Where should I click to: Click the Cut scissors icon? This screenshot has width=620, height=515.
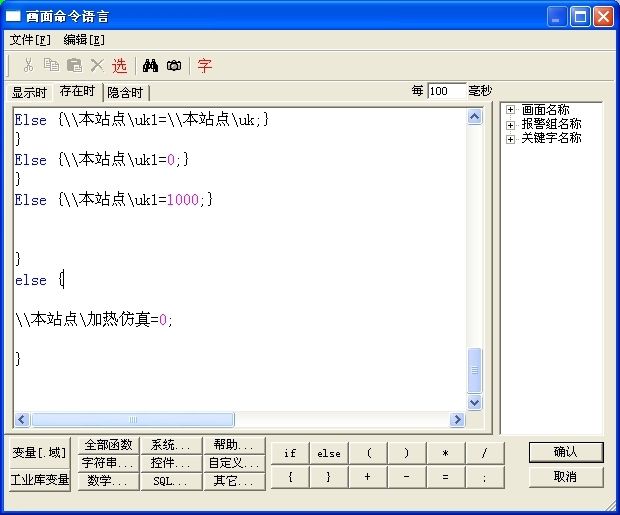click(28, 65)
